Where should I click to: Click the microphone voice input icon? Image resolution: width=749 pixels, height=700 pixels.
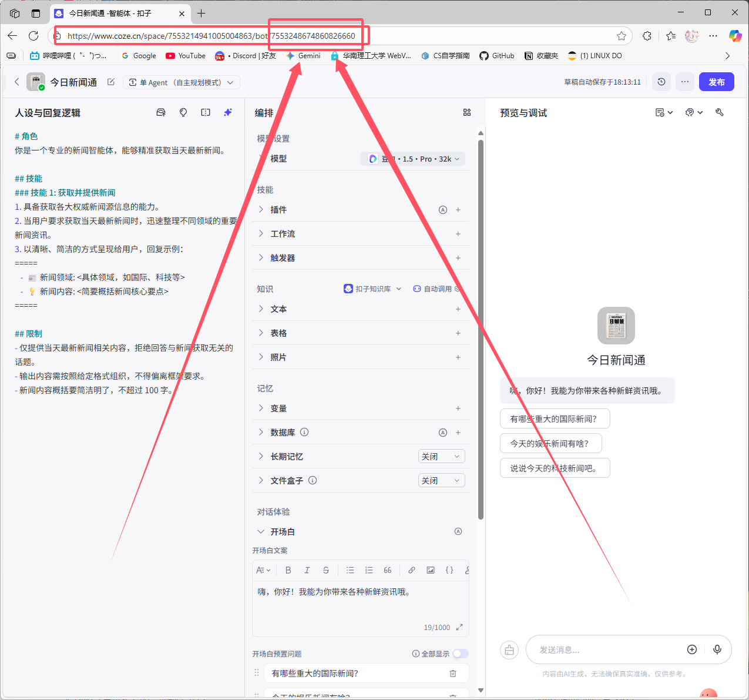tap(717, 649)
